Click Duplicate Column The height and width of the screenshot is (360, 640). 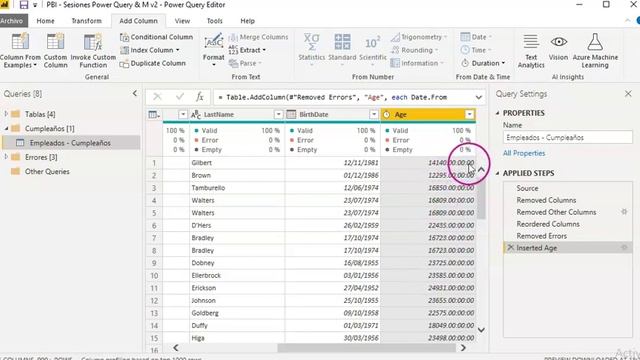coord(153,63)
